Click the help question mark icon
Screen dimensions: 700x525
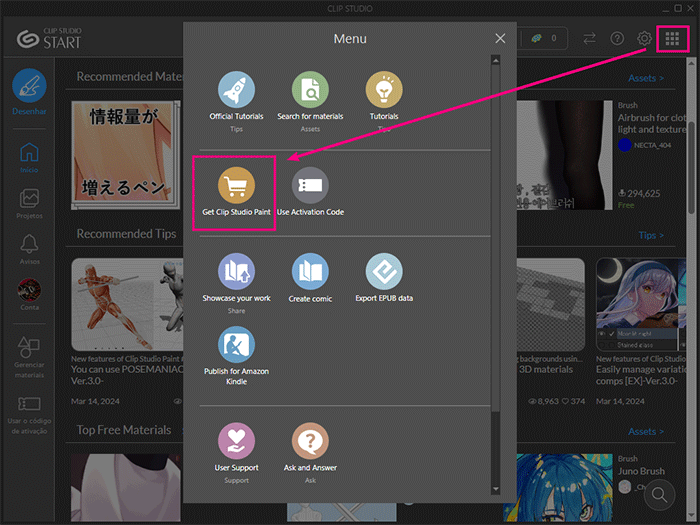pyautogui.click(x=618, y=39)
